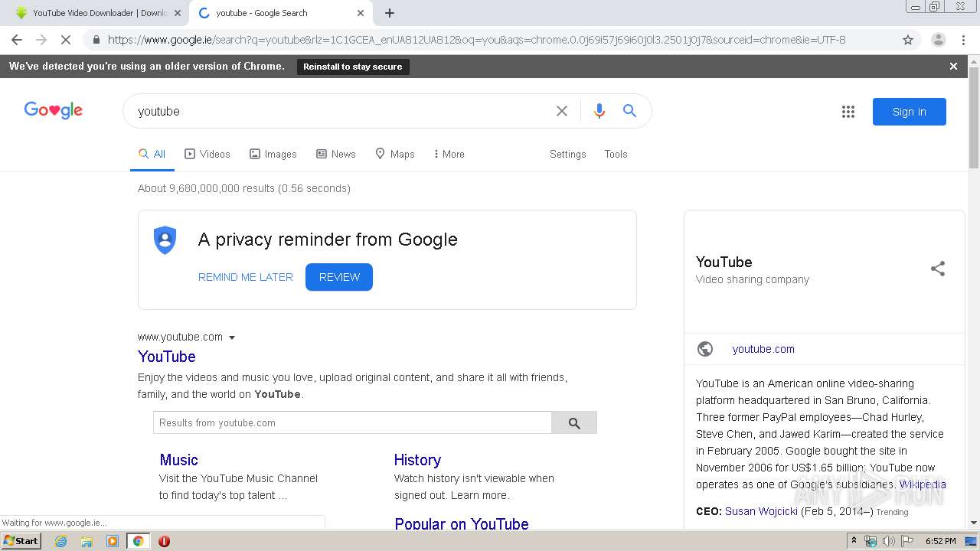Viewport: 980px width, 551px height.
Task: Expand the More search categories menu
Action: coord(449,154)
